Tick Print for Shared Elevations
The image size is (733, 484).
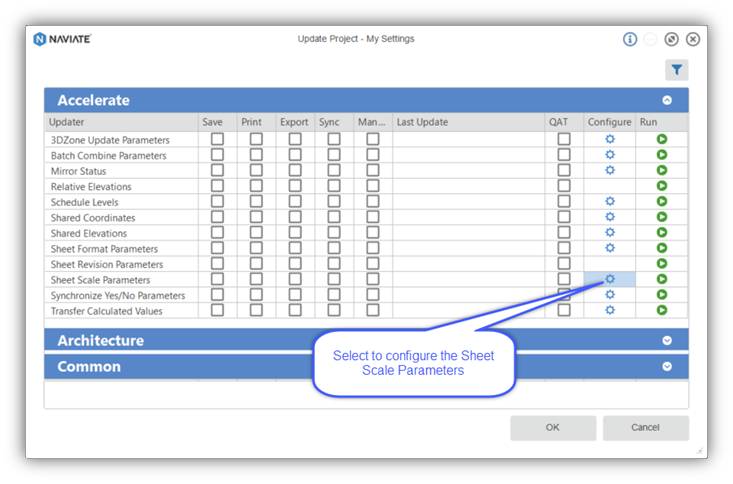[x=256, y=232]
